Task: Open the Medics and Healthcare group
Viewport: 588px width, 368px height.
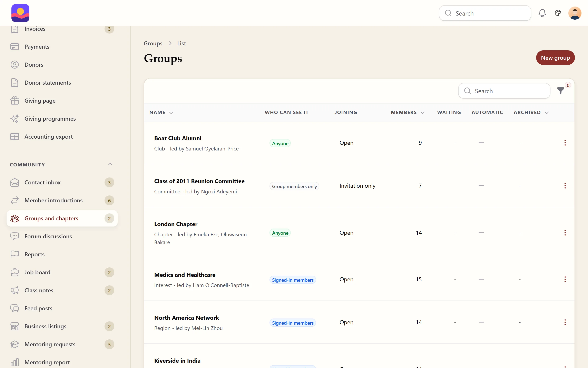Action: pos(185,275)
